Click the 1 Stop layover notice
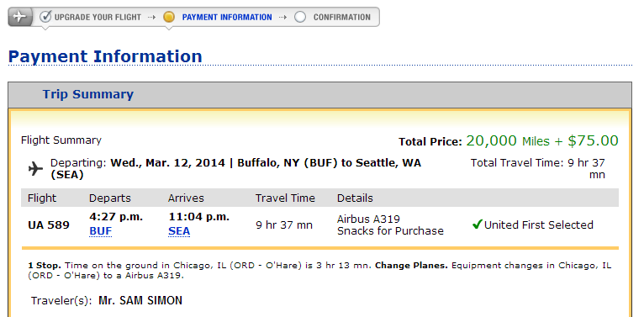The width and height of the screenshot is (644, 317). tap(319, 270)
